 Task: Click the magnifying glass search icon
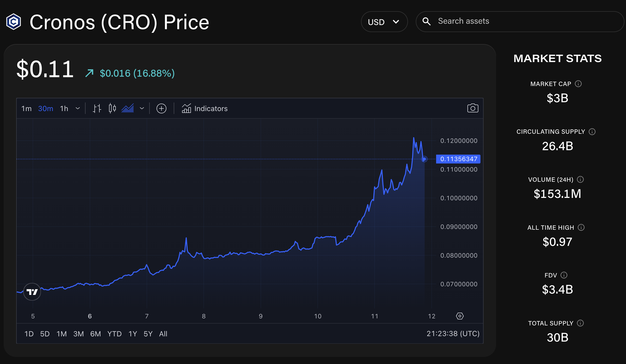426,21
